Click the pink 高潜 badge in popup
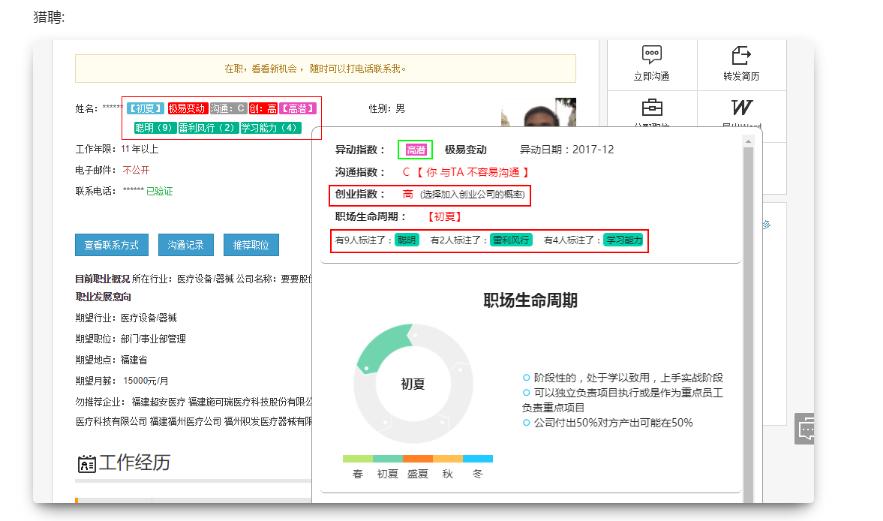This screenshot has width=883, height=521. click(414, 150)
